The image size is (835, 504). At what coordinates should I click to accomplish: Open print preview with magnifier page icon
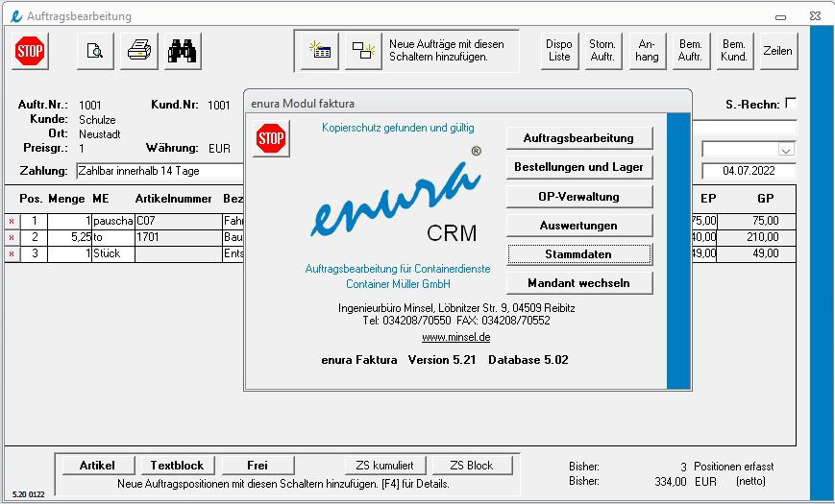pos(95,51)
